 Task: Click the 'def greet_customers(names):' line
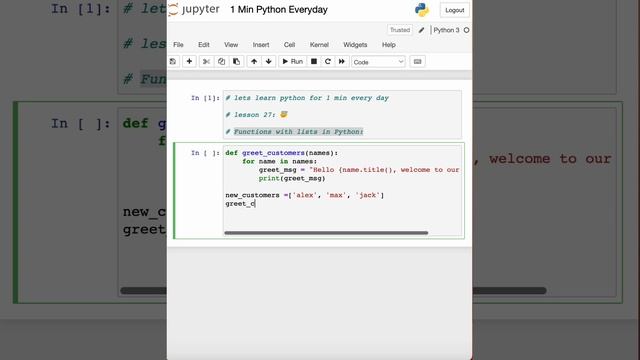click(x=282, y=153)
